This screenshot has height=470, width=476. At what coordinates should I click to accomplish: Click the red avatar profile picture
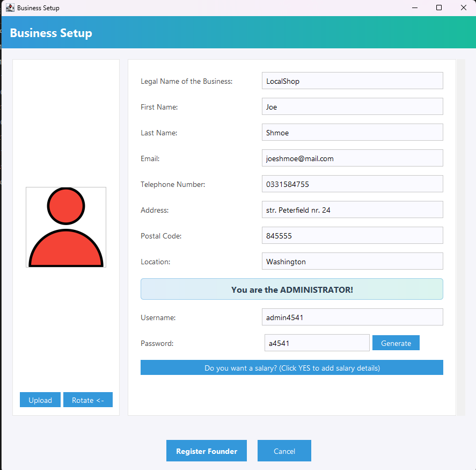click(65, 227)
